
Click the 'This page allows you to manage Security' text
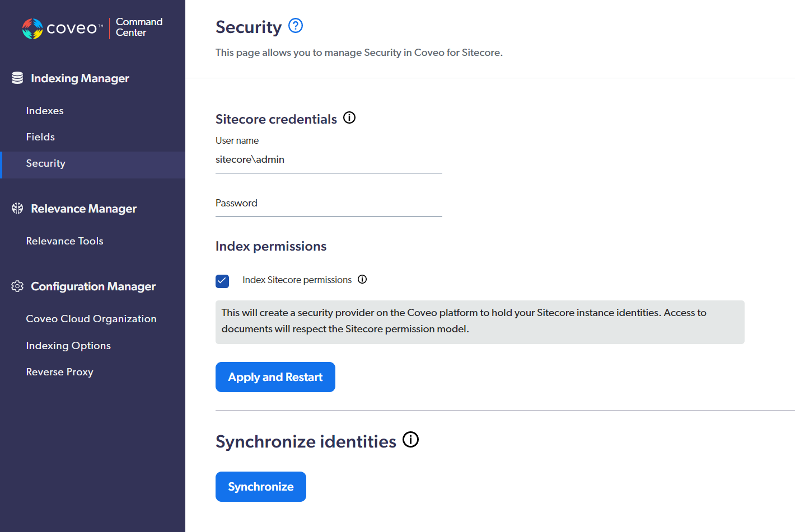359,53
